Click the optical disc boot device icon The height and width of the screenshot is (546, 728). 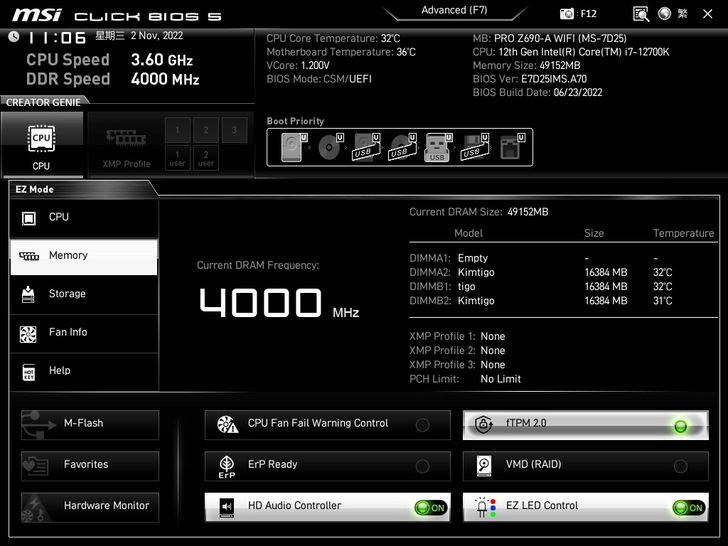point(330,147)
